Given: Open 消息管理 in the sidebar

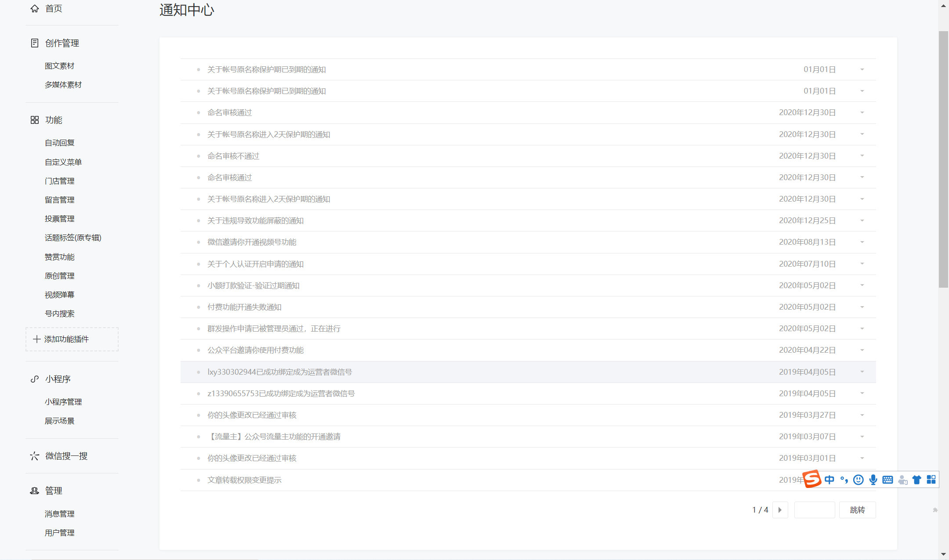Looking at the screenshot, I should 60,514.
